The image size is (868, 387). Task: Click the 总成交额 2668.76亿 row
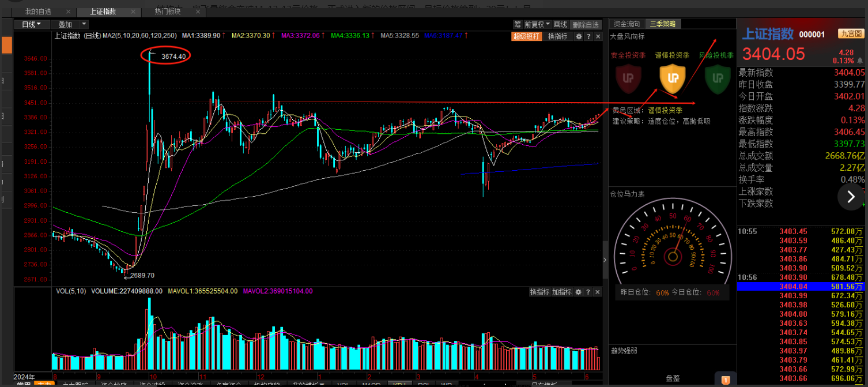pyautogui.click(x=802, y=156)
